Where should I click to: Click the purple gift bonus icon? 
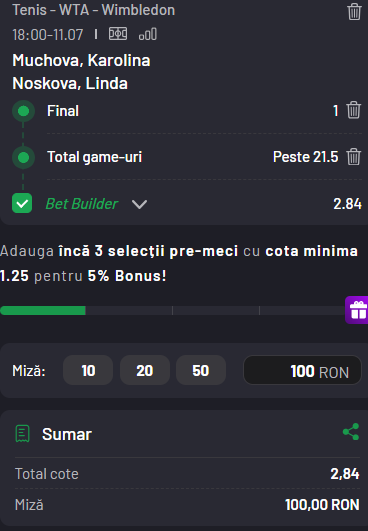point(357,310)
